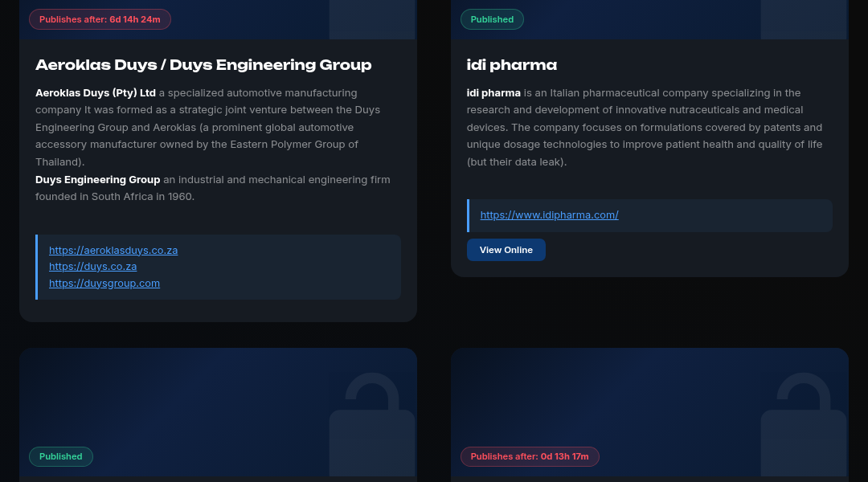Select the Published badge on the bottom-left card

[x=61, y=456]
